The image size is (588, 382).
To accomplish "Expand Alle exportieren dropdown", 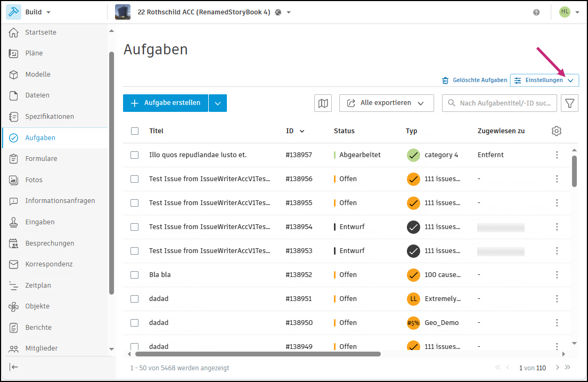I will tap(387, 103).
